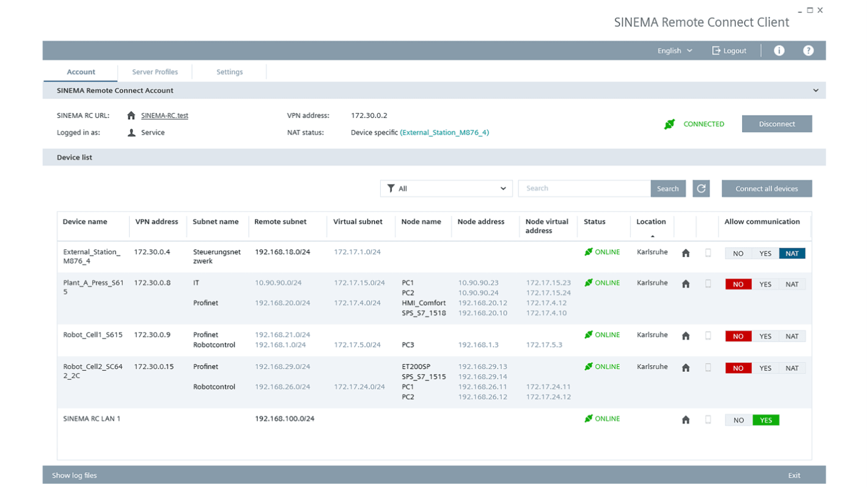
Task: Click ONLINE status icon for Robot_Cell1_S615
Action: coord(589,335)
